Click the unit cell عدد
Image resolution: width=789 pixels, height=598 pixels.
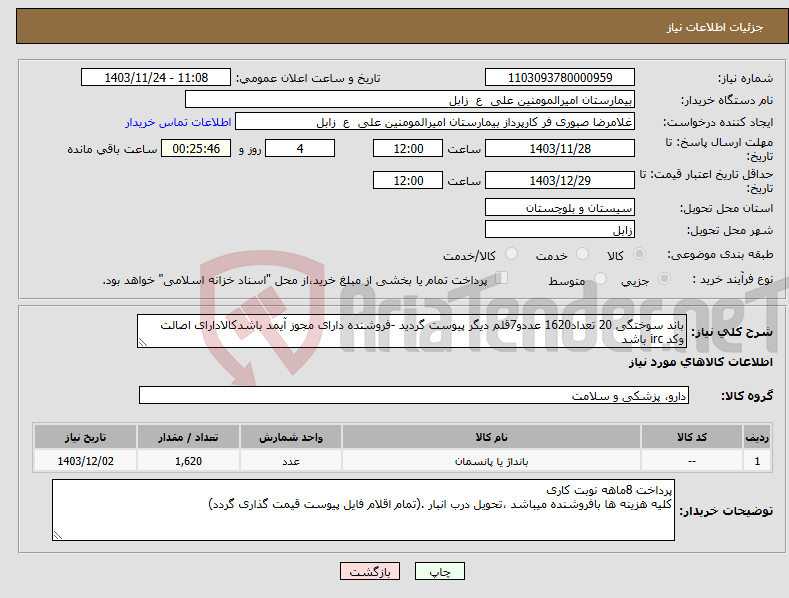291,461
